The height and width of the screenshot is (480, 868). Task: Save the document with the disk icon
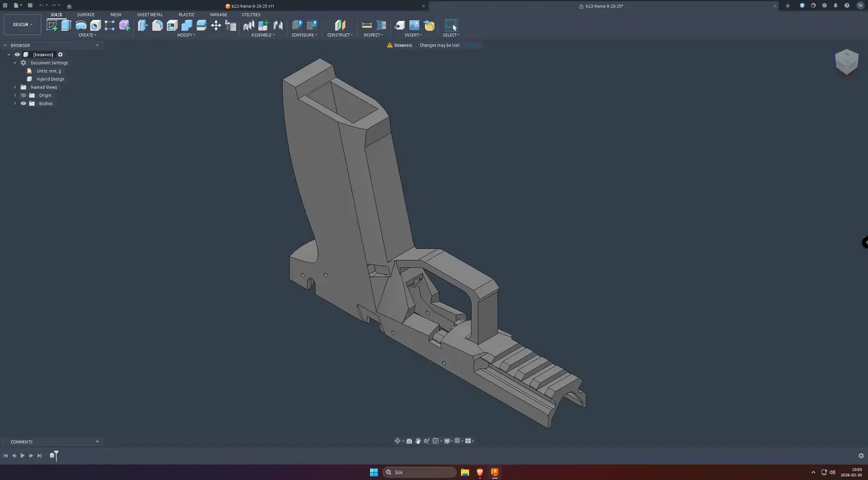(30, 5)
